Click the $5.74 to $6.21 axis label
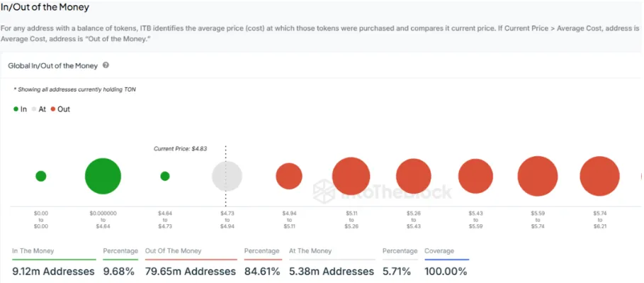 point(599,220)
